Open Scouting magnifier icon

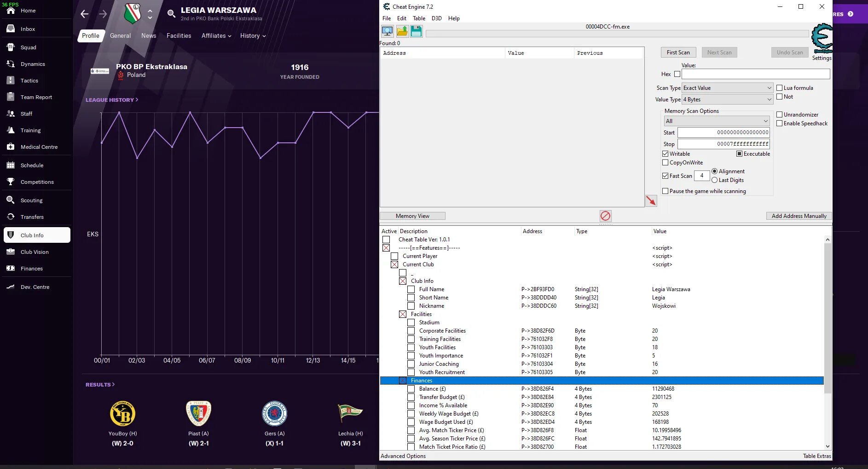coord(11,200)
